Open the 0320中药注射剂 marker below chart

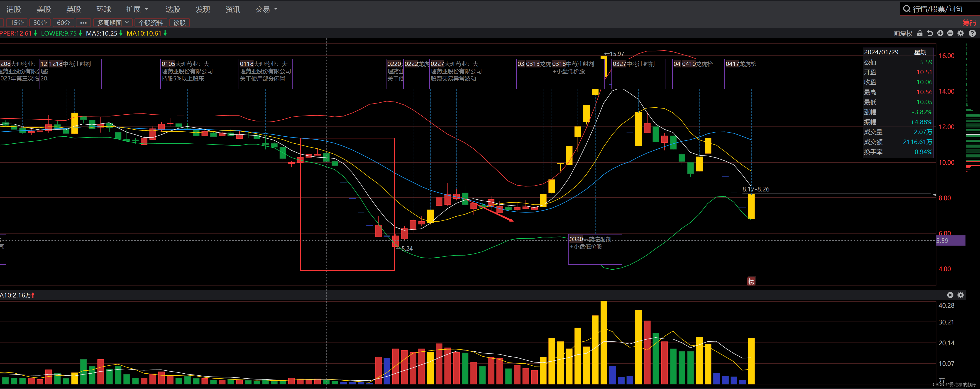pos(595,249)
